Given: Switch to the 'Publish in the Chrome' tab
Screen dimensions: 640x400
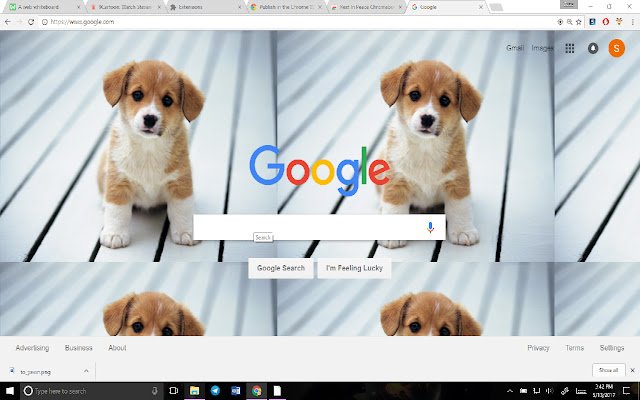Looking at the screenshot, I should click(x=287, y=7).
